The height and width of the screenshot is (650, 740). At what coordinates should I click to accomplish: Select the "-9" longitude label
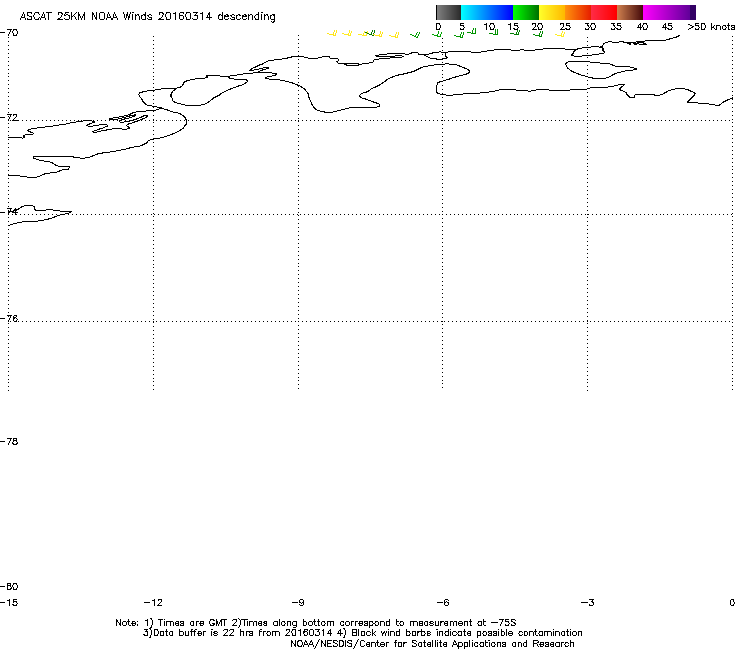pos(298,602)
